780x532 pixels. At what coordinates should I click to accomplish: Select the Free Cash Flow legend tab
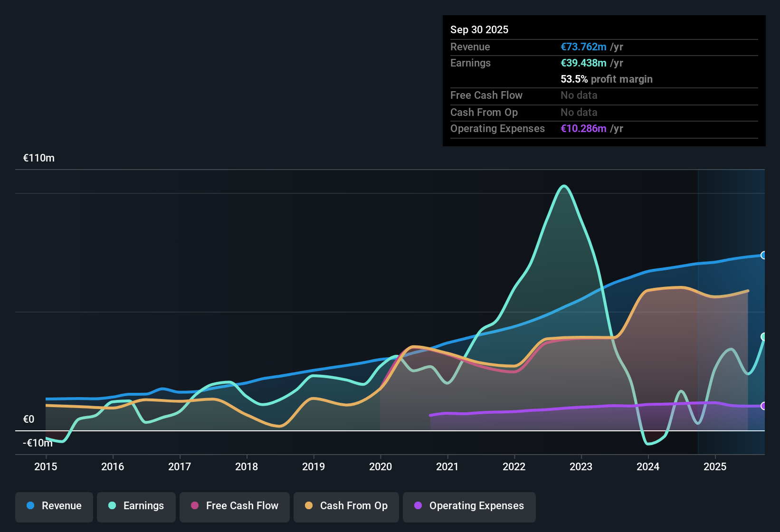(234, 506)
